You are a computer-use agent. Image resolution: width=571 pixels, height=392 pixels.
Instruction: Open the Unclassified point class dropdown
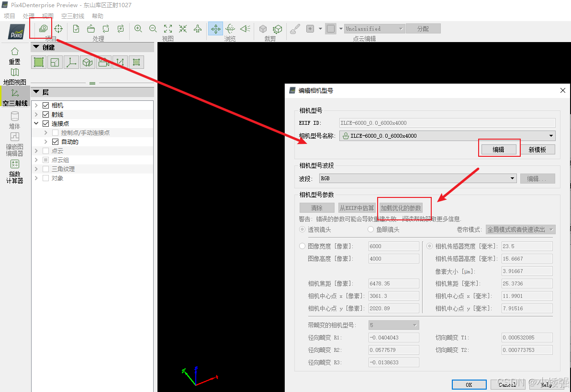[x=374, y=28]
